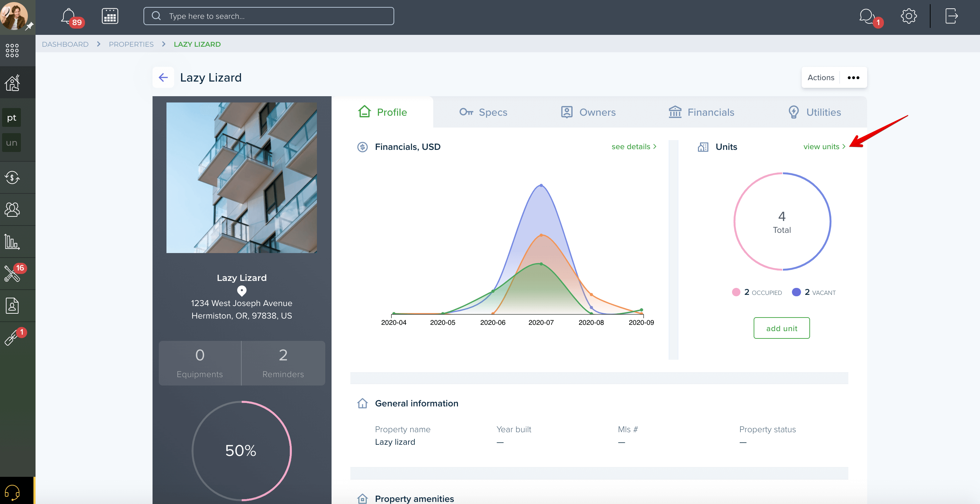Viewport: 980px width, 504px height.
Task: Go to DASHBOARD breadcrumb
Action: click(65, 44)
